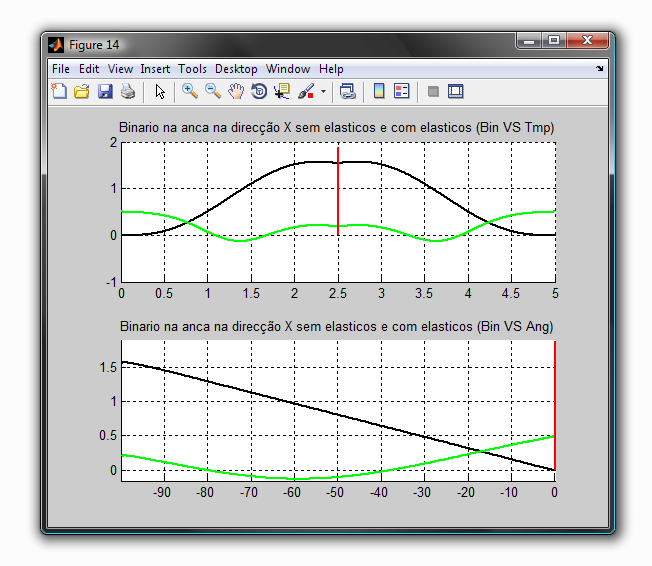The image size is (652, 566).
Task: Toggle the Data Cursor tool
Action: click(x=282, y=92)
